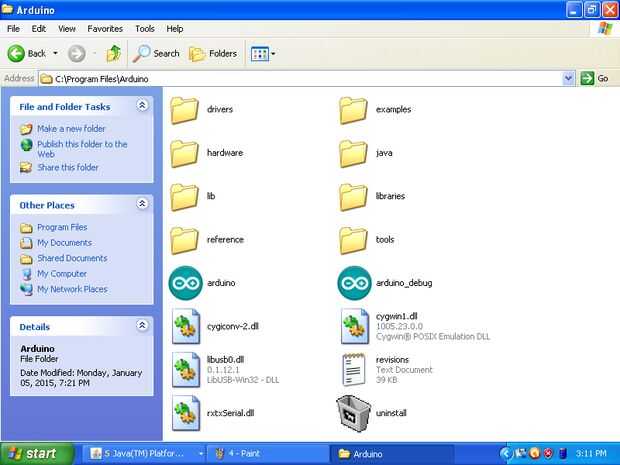Go to My Network Places link
The height and width of the screenshot is (465, 620).
tap(72, 289)
